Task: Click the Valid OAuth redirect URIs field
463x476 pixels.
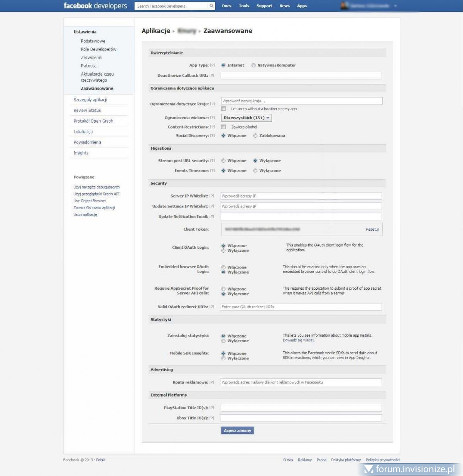Action: click(x=301, y=307)
